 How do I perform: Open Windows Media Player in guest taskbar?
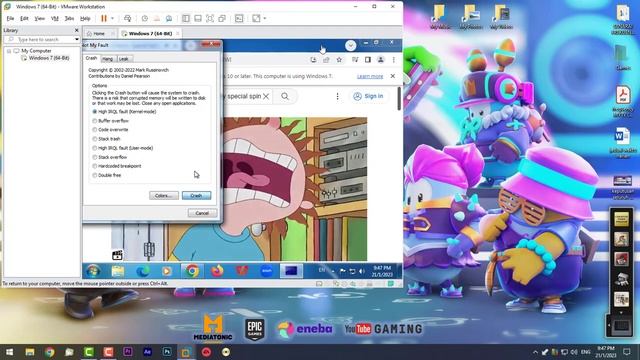click(x=167, y=271)
